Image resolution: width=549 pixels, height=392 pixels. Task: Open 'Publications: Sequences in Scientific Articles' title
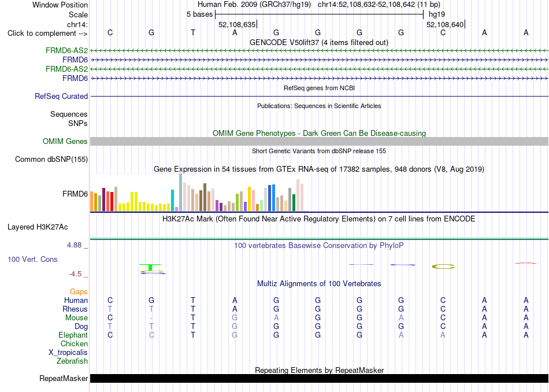(x=319, y=106)
